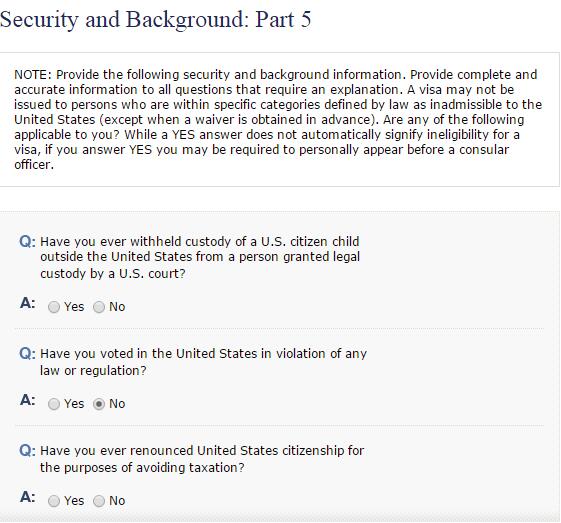Screen dimensions: 561x523
Task: Click the selected No radio for voting question
Action: pos(99,404)
